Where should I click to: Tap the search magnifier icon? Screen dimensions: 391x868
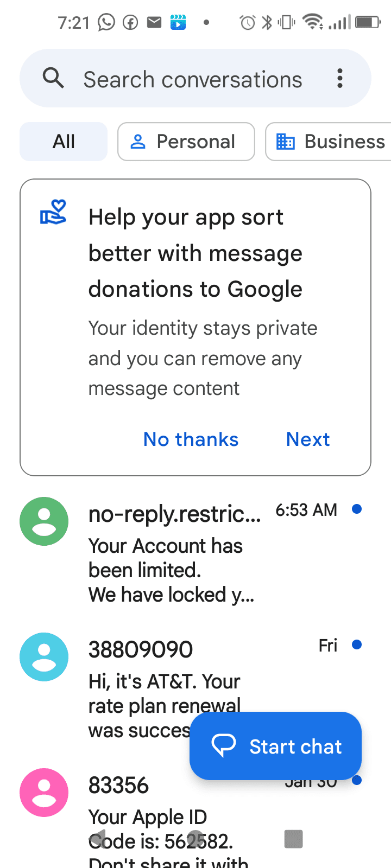[53, 79]
